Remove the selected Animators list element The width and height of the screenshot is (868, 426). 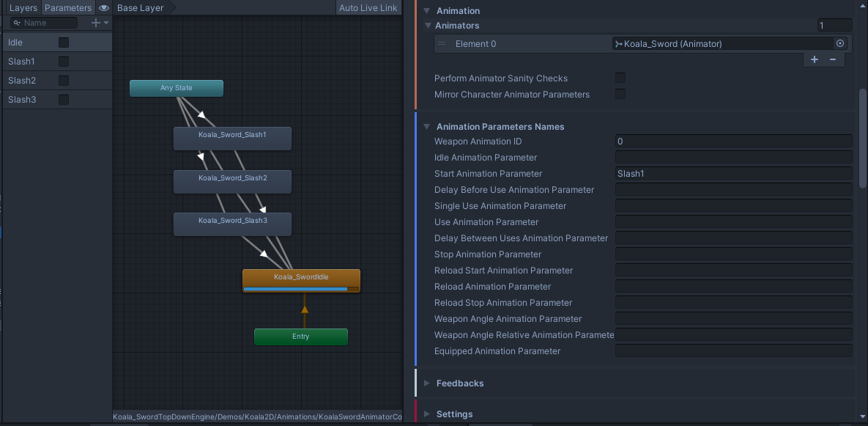click(833, 60)
